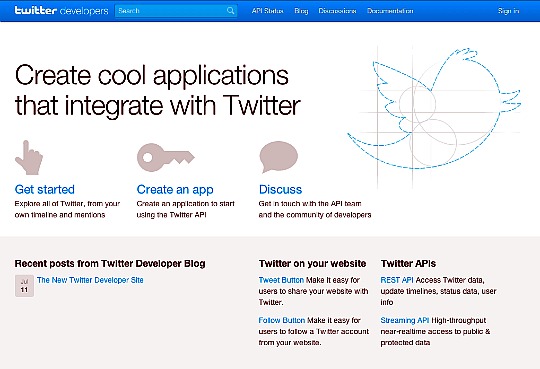Click the key icon above Create an app
Image resolution: width=540 pixels, height=369 pixels.
[166, 157]
